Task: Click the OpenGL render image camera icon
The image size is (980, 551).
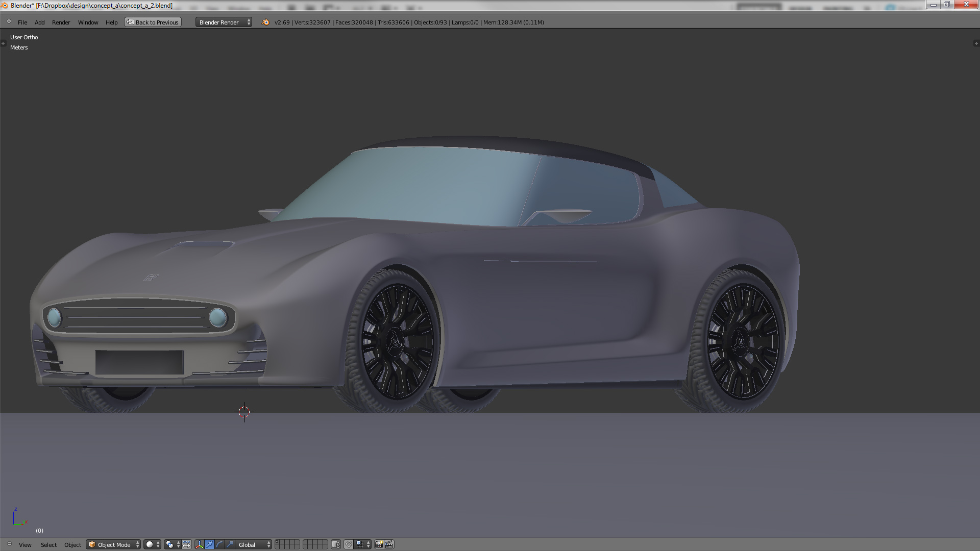Action: point(379,544)
